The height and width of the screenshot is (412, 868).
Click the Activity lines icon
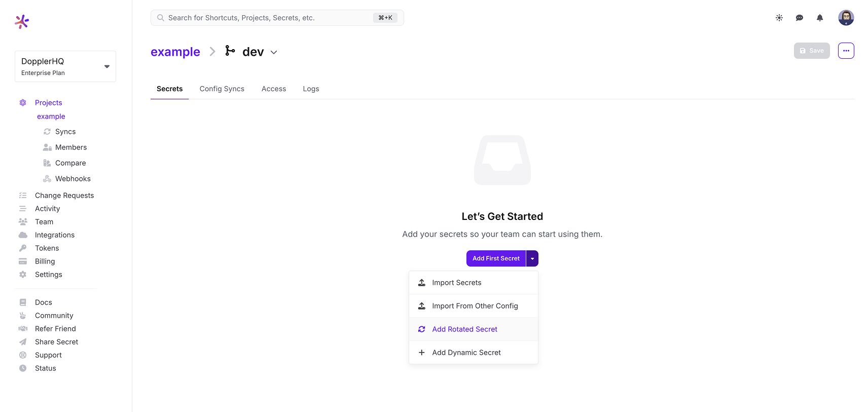point(23,209)
